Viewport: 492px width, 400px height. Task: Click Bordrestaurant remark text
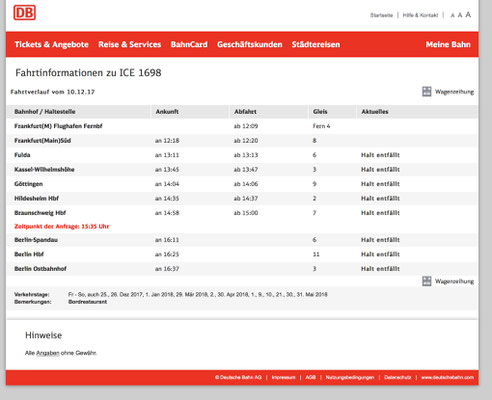click(88, 302)
